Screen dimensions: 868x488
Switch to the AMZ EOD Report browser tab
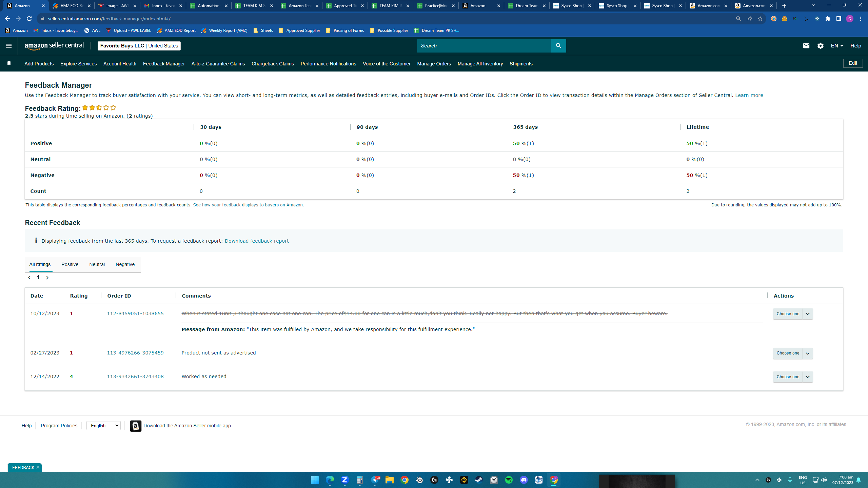coord(71,6)
